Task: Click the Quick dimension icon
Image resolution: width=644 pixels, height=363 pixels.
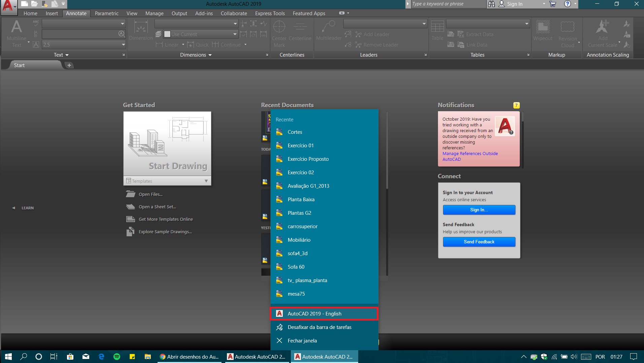Action: click(x=191, y=44)
